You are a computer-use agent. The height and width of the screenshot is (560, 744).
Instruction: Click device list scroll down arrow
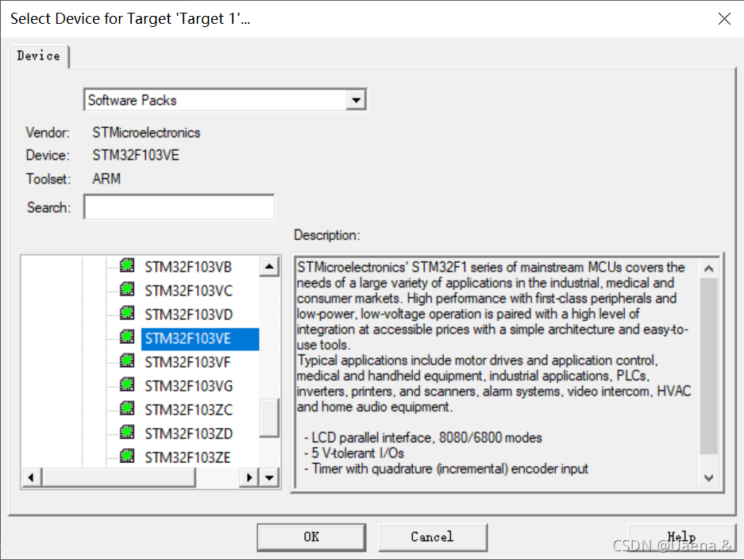269,477
